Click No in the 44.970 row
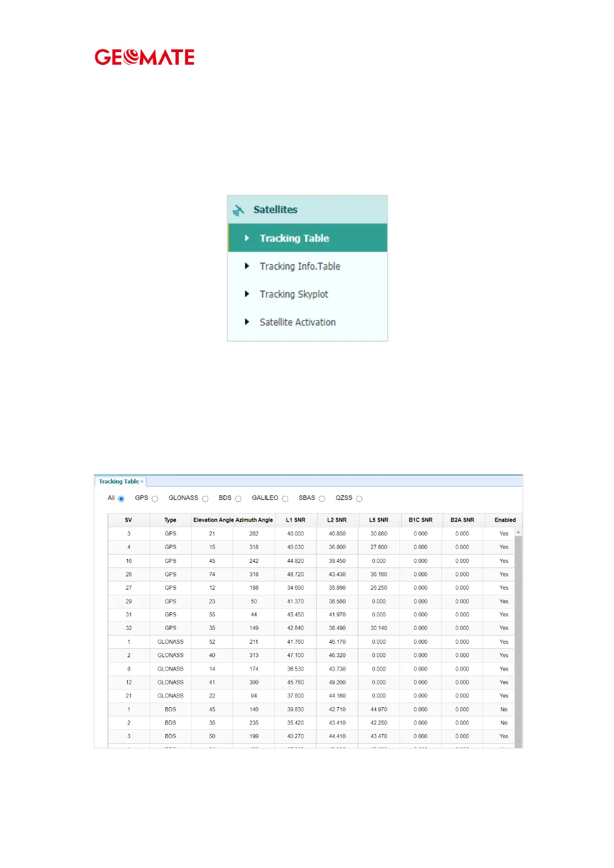Image resolution: width=614 pixels, height=868 pixels. (x=504, y=709)
